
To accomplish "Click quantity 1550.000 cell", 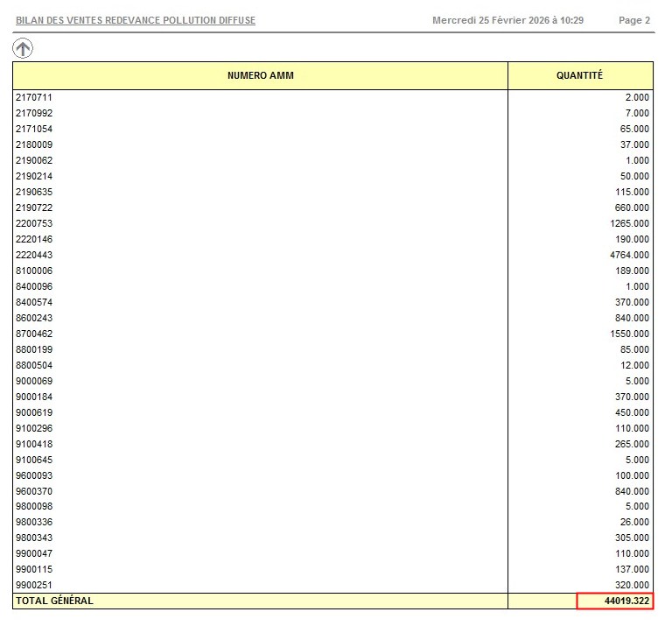I will click(x=629, y=334).
